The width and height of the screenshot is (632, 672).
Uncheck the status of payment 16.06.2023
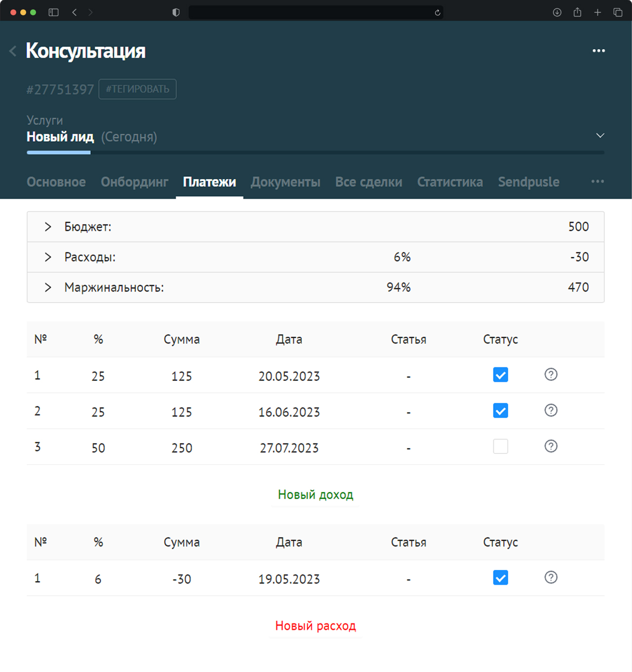(500, 410)
